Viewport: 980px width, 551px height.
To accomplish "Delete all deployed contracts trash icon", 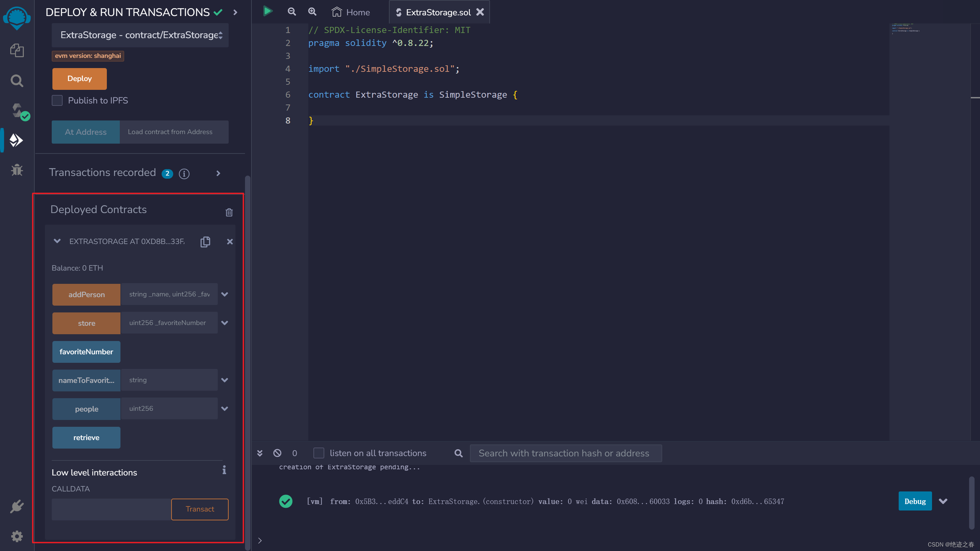I will coord(229,212).
